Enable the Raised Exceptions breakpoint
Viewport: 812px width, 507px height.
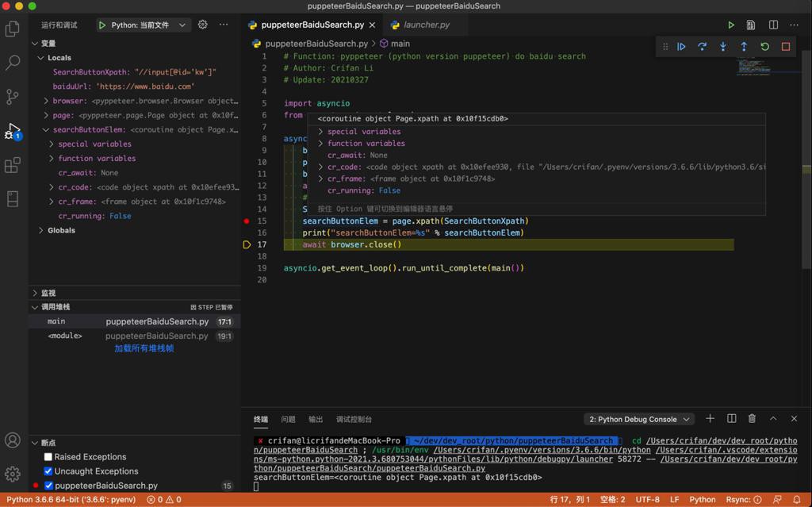[x=48, y=457]
